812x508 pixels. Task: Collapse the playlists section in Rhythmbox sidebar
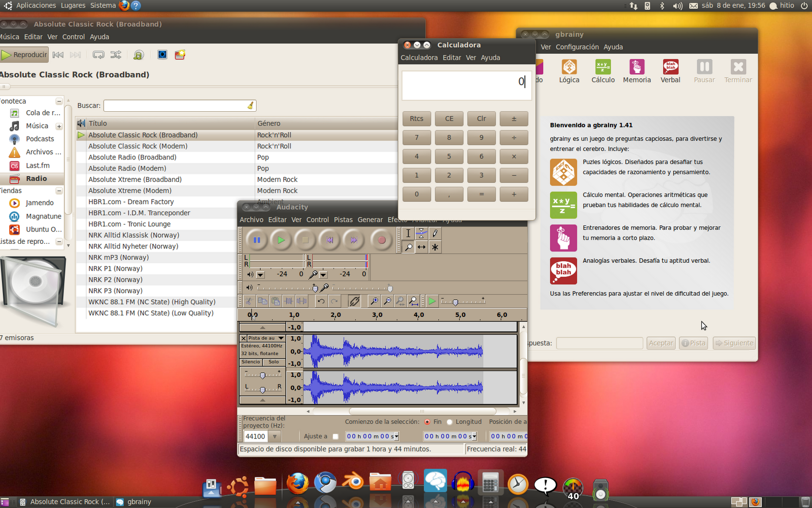(59, 242)
